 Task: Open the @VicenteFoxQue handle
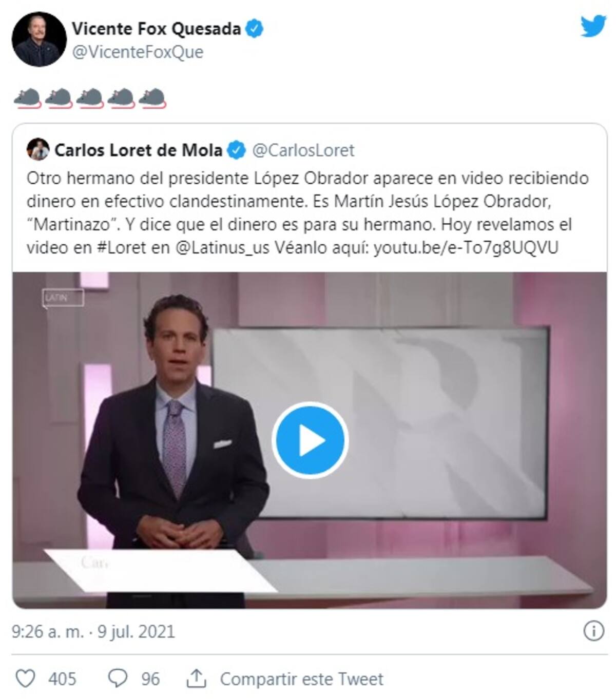138,52
